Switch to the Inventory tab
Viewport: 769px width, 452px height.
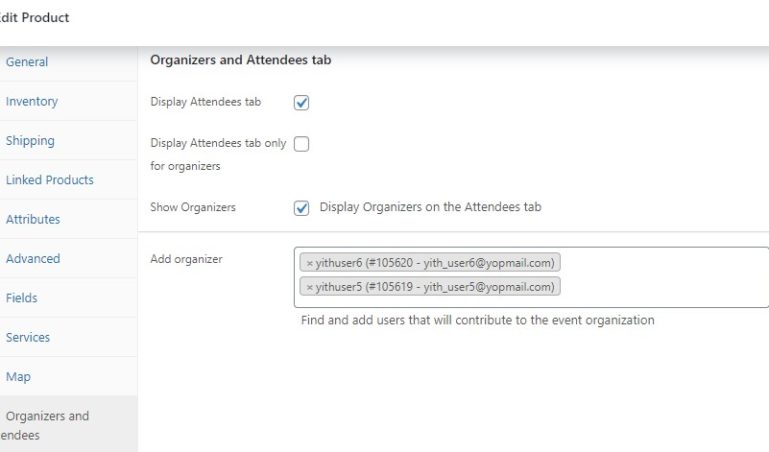coord(32,101)
